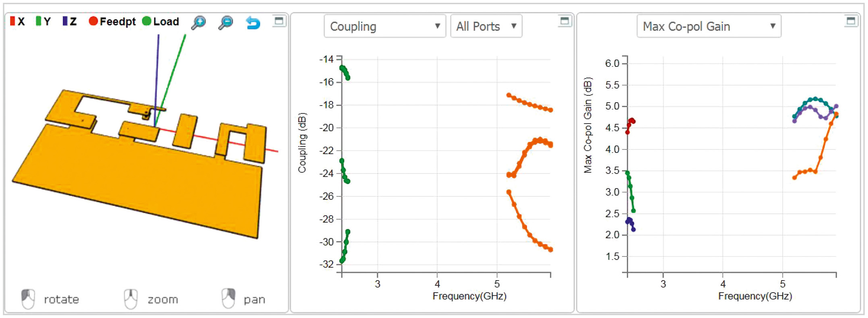Maximize the 3D antenna view panel
Viewport: 868px width, 318px height.
click(x=279, y=21)
